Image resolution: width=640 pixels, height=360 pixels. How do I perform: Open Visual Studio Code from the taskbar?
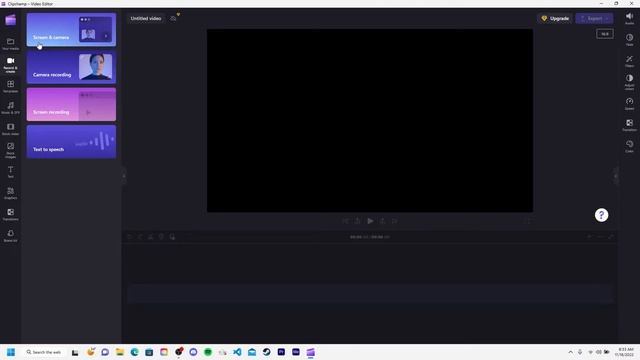pos(237,352)
